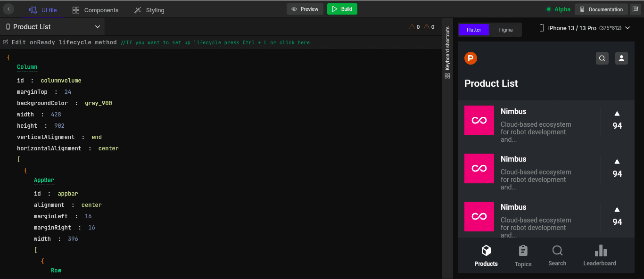Viewport: 644px width, 279px height.
Task: Open the Keyboard shortcuts panel
Action: (x=447, y=52)
